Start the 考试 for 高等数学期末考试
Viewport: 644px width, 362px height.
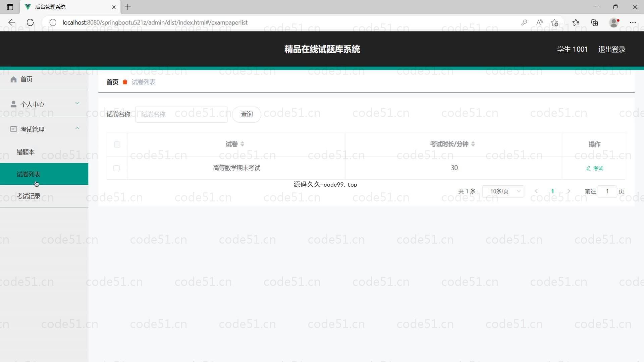click(x=594, y=168)
